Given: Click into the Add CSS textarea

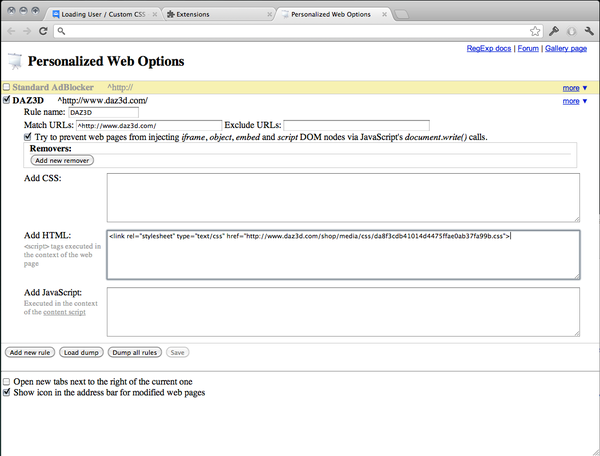Looking at the screenshot, I should tap(343, 197).
